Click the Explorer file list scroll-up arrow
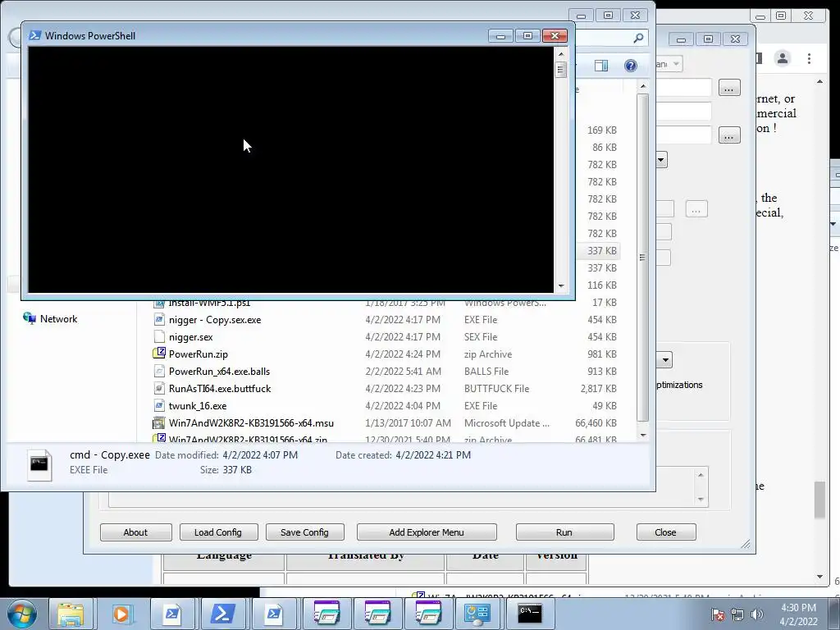This screenshot has width=840, height=630. (643, 86)
